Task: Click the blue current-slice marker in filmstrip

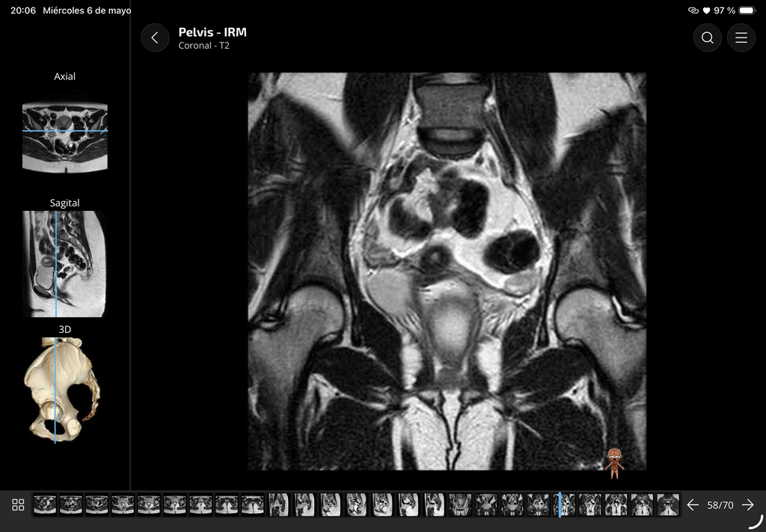Action: click(x=560, y=504)
